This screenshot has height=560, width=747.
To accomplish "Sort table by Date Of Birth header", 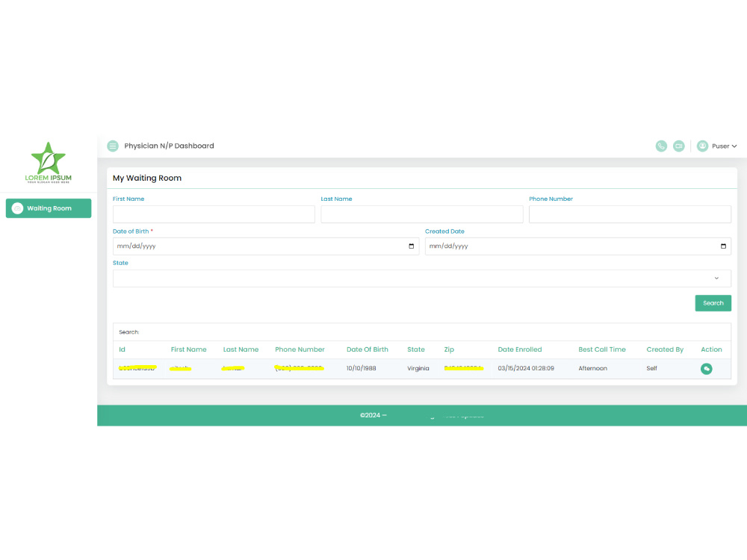I will click(368, 349).
